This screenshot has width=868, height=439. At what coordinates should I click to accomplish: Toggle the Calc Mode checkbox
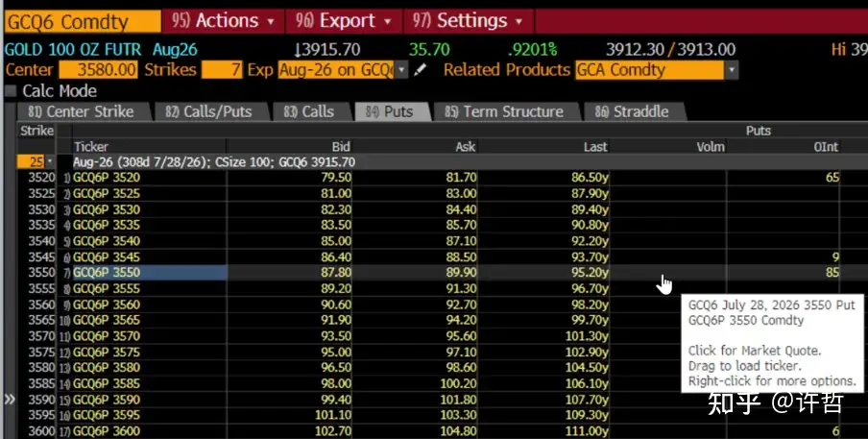coord(11,91)
